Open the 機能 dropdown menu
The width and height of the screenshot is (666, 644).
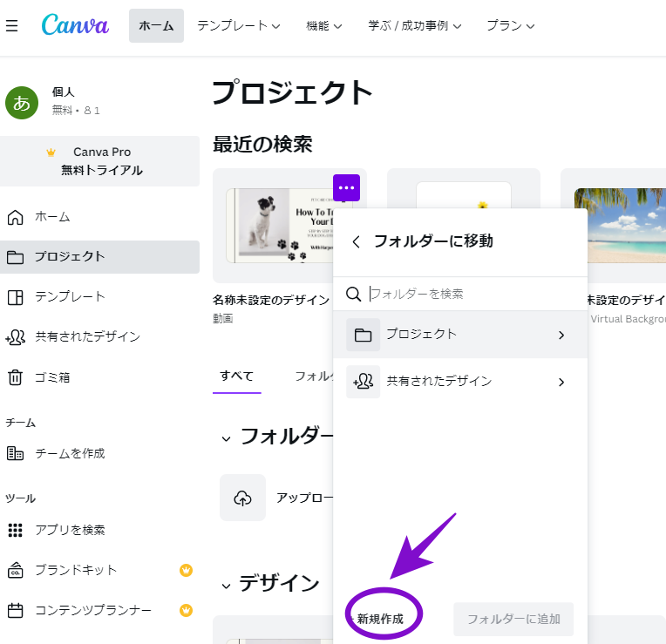323,26
